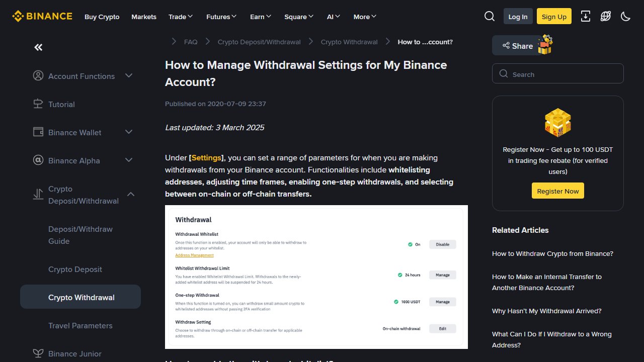The height and width of the screenshot is (362, 644).
Task: Go to Buy Crypto
Action: 102,17
